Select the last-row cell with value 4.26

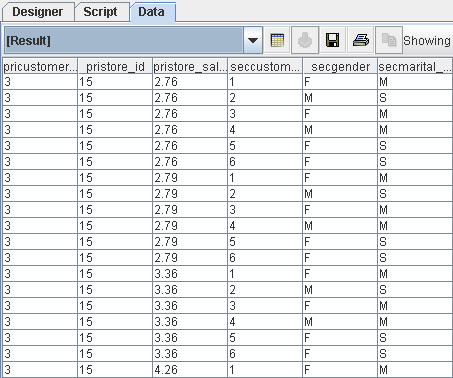tap(190, 370)
